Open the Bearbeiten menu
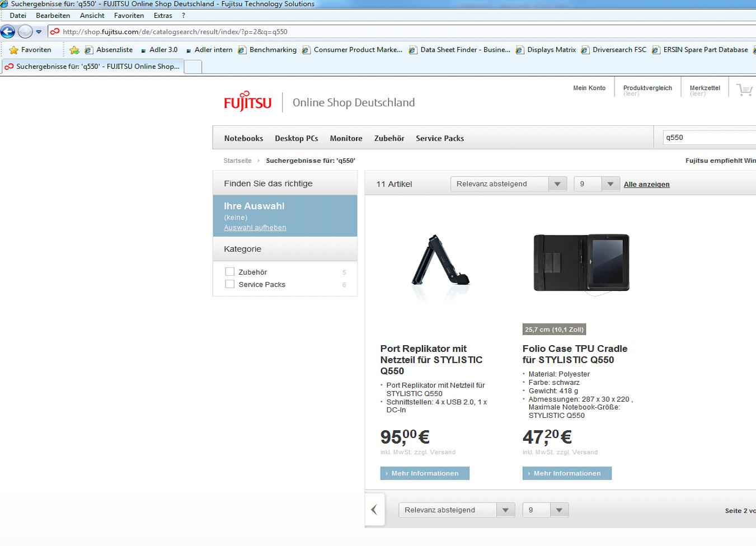This screenshot has height=546, width=756. (x=53, y=16)
